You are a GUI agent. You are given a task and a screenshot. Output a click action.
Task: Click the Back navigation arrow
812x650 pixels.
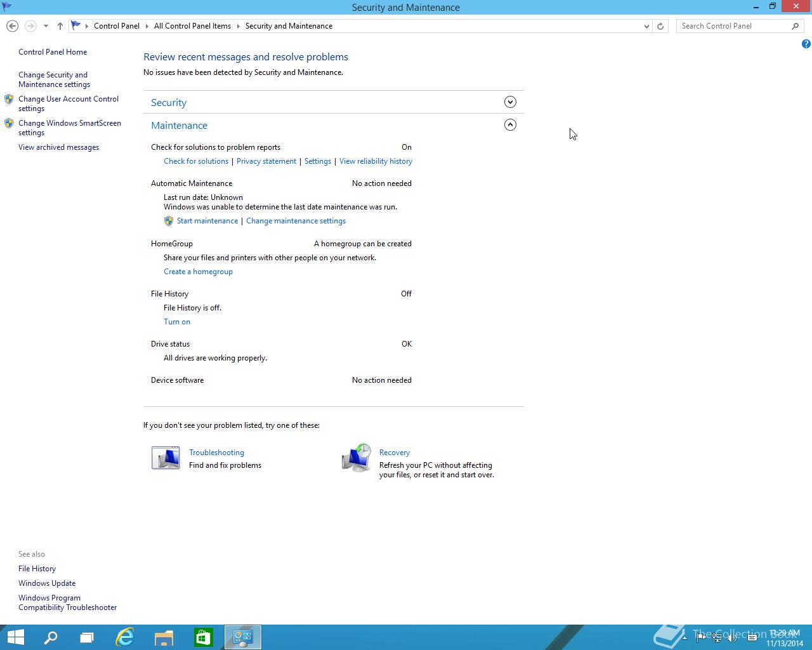coord(12,26)
